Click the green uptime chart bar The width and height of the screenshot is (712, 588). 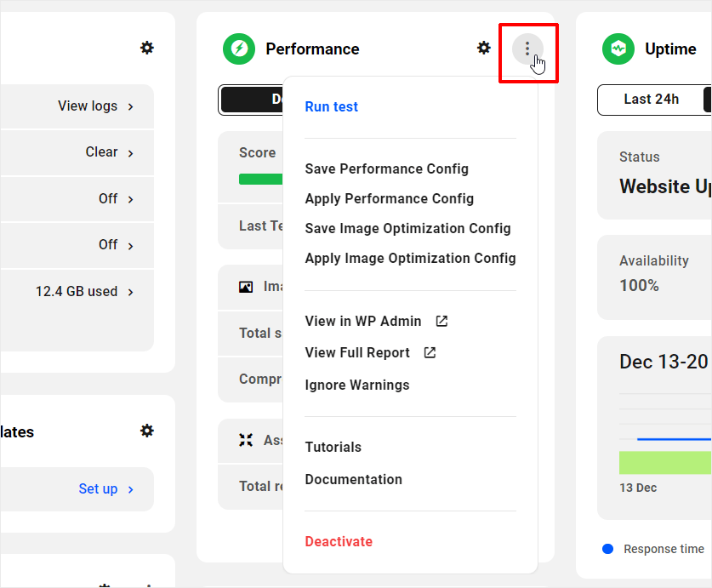click(x=665, y=463)
